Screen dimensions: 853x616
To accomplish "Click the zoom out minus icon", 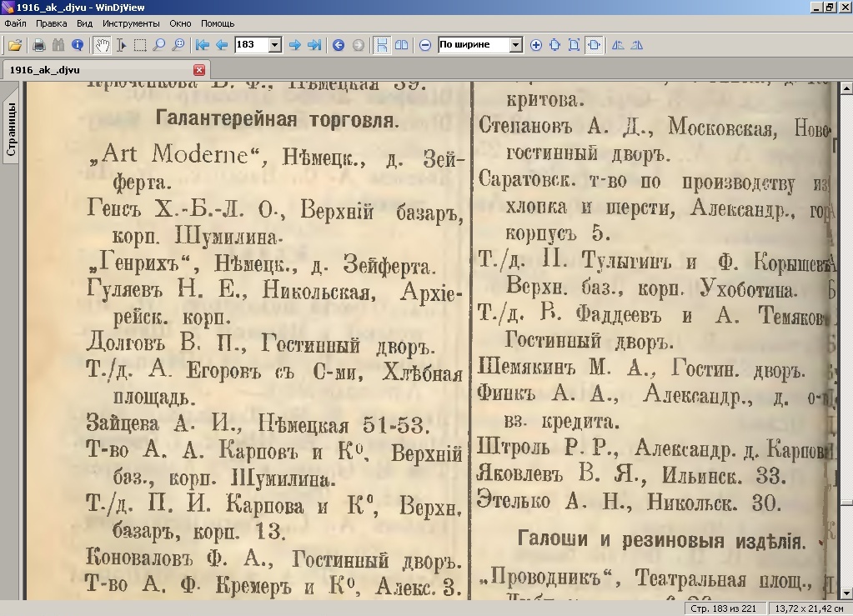I will coord(425,45).
